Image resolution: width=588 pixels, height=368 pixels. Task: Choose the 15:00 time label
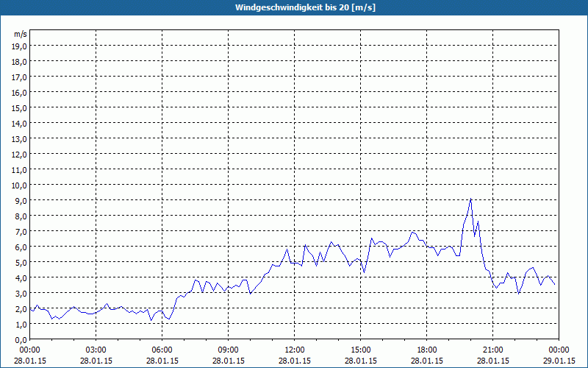coord(361,350)
